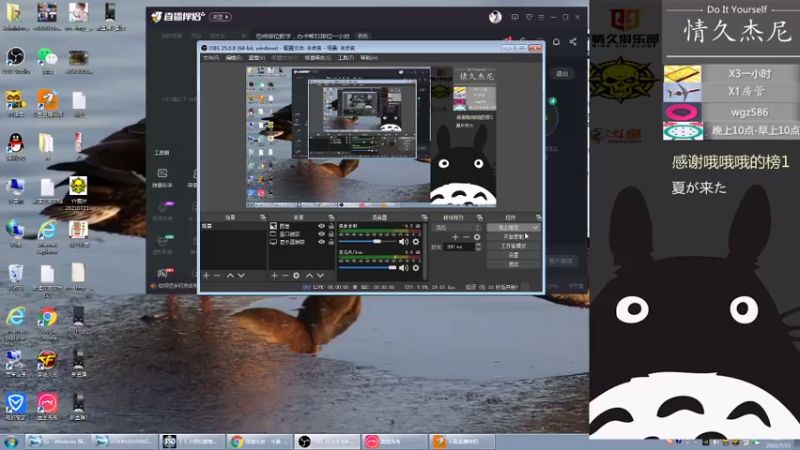The image size is (800, 450).
Task: Open Windows Start button
Action: [x=11, y=442]
